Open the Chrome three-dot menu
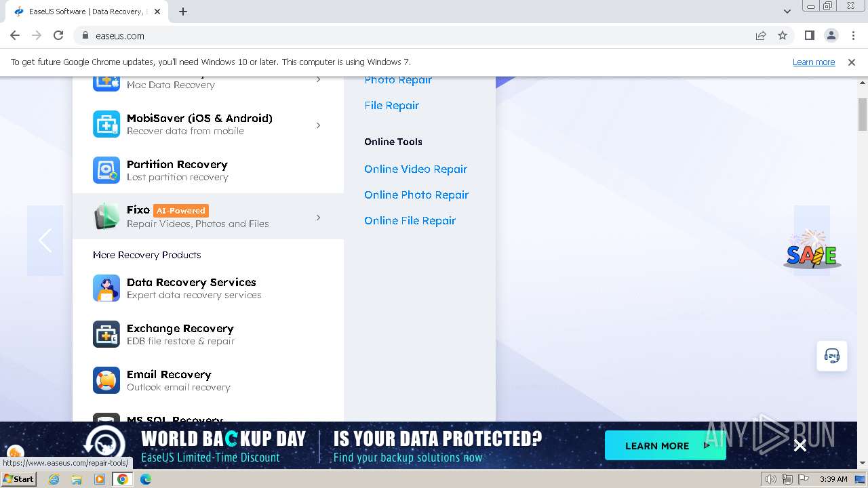The height and width of the screenshot is (488, 868). coord(852,35)
